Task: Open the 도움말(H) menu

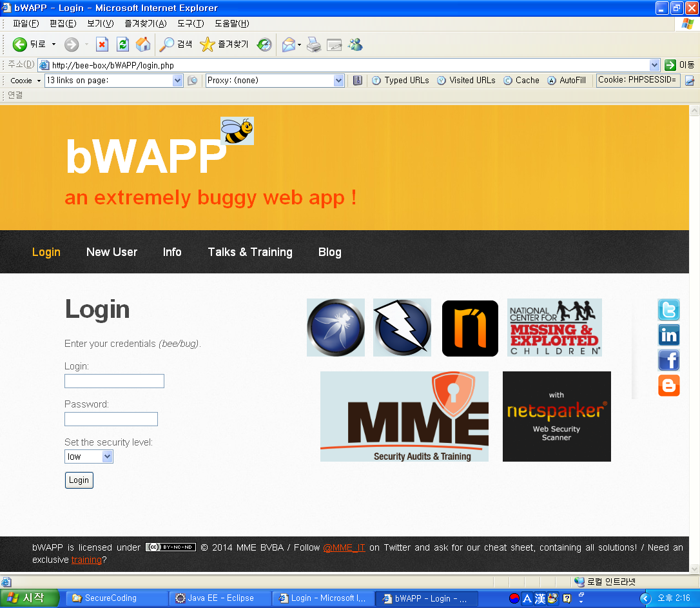Action: (x=232, y=24)
